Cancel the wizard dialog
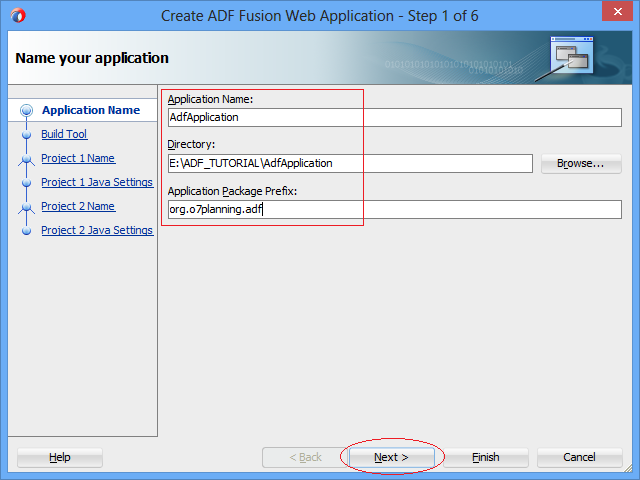Viewport: 640px width, 480px height. pos(579,457)
